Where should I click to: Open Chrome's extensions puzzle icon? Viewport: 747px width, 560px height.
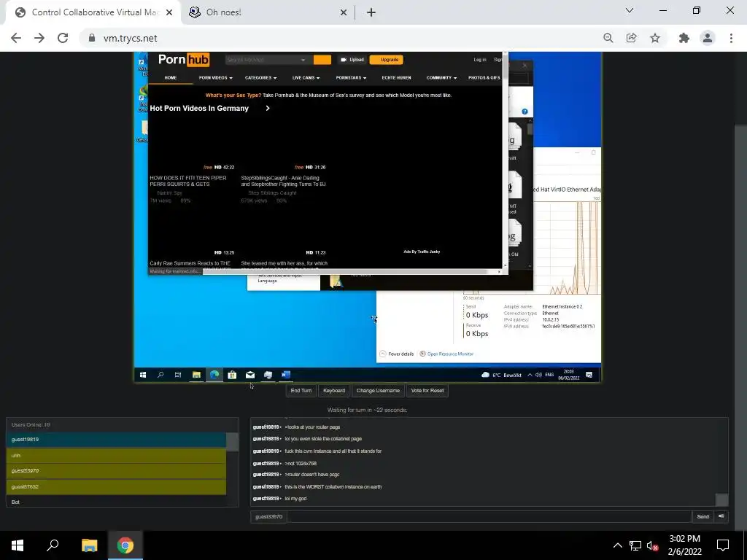pyautogui.click(x=684, y=38)
